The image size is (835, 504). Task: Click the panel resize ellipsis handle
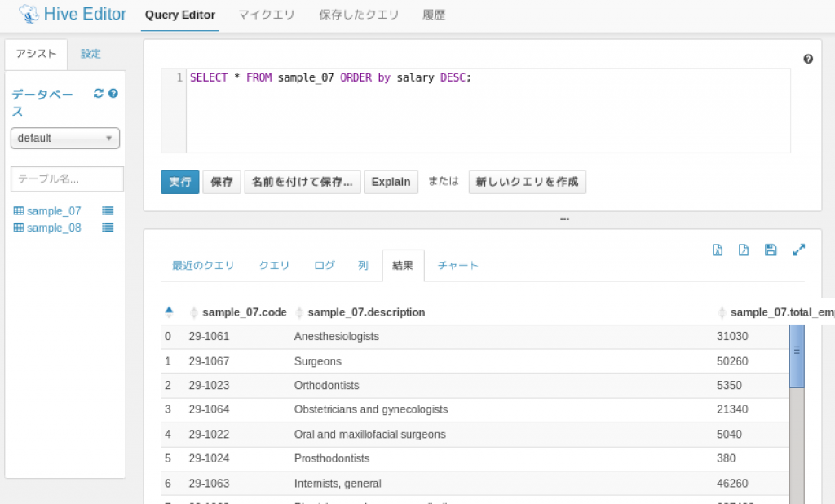(564, 219)
